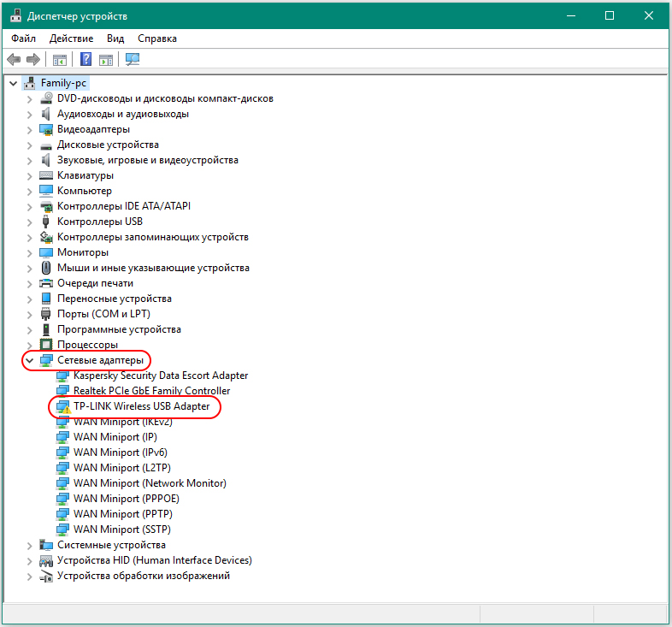Click the warning icon on TP-LINK Wireless USB Adapter
The height and width of the screenshot is (627, 672).
66,410
